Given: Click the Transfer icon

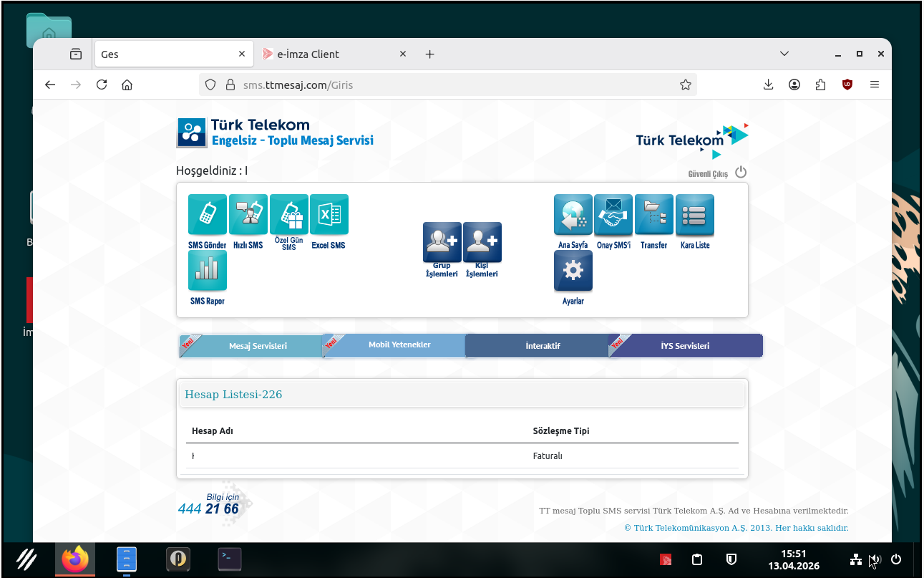Looking at the screenshot, I should 654,215.
